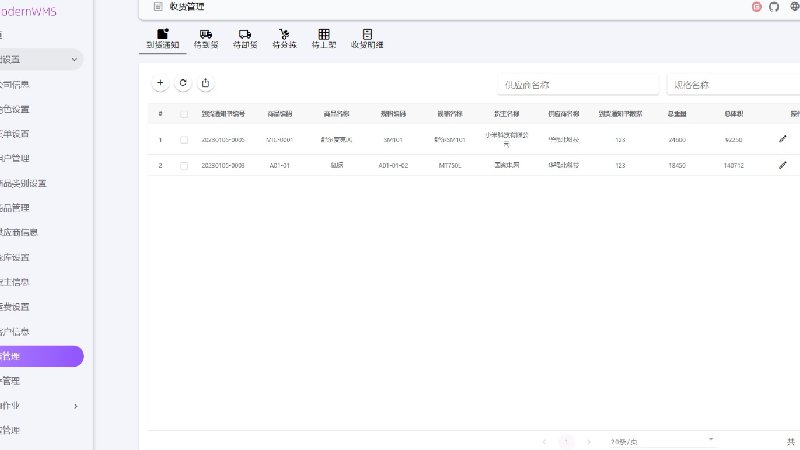Open the red Gitee icon link

point(757,7)
